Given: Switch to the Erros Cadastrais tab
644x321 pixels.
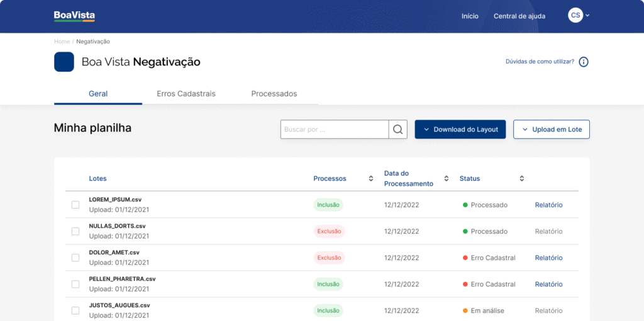Looking at the screenshot, I should (x=186, y=94).
